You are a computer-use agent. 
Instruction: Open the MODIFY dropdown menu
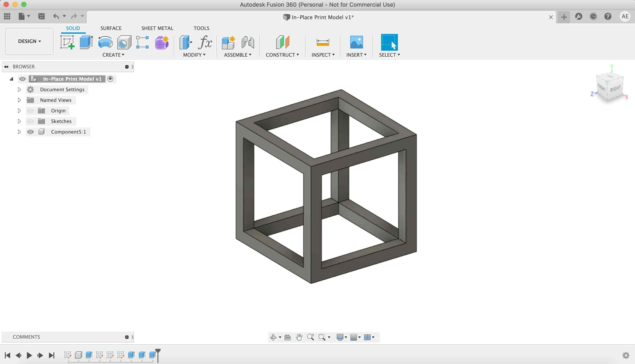point(194,55)
